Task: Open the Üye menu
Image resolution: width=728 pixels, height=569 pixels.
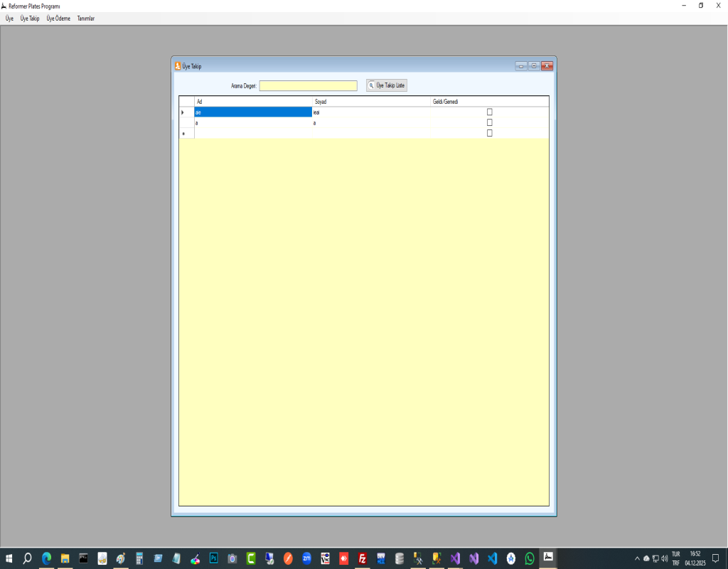Action: [x=9, y=18]
